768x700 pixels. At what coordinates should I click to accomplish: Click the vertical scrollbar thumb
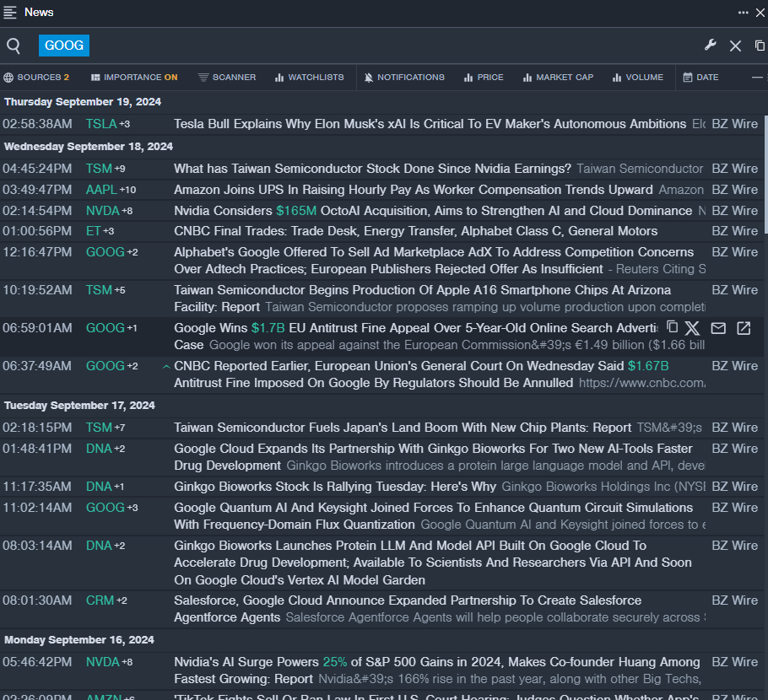pos(765,174)
